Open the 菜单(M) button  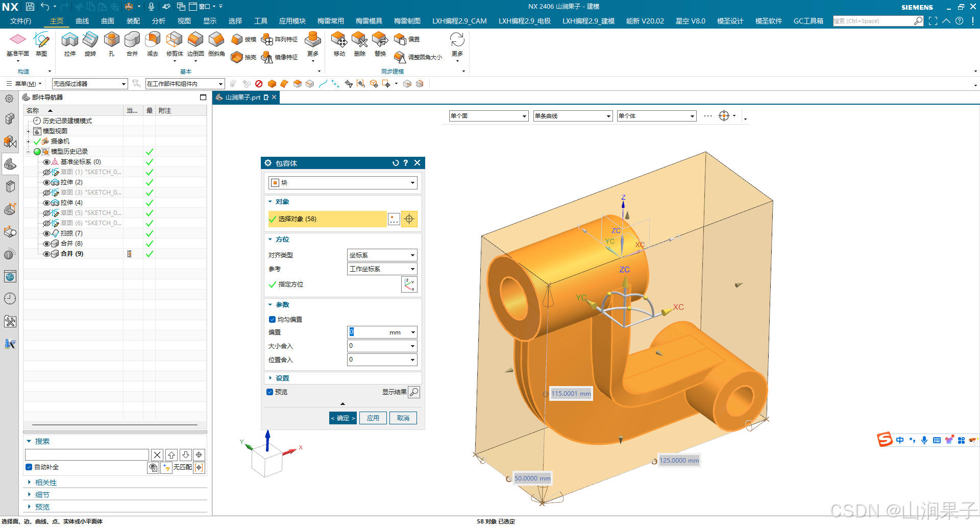(x=23, y=84)
